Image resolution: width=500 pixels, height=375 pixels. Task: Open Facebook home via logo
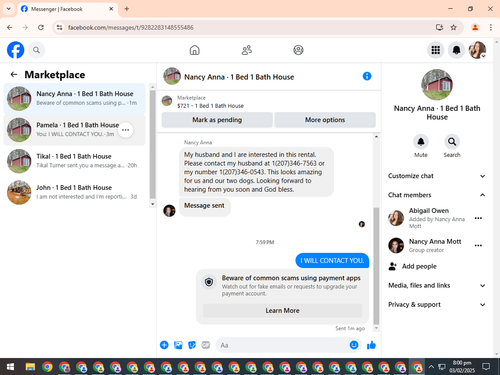click(15, 50)
